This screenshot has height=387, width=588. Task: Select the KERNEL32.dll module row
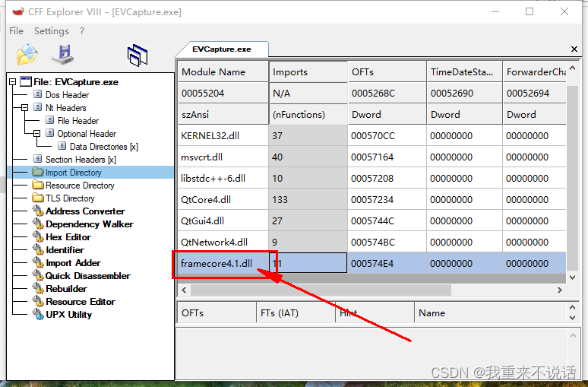(x=371, y=135)
